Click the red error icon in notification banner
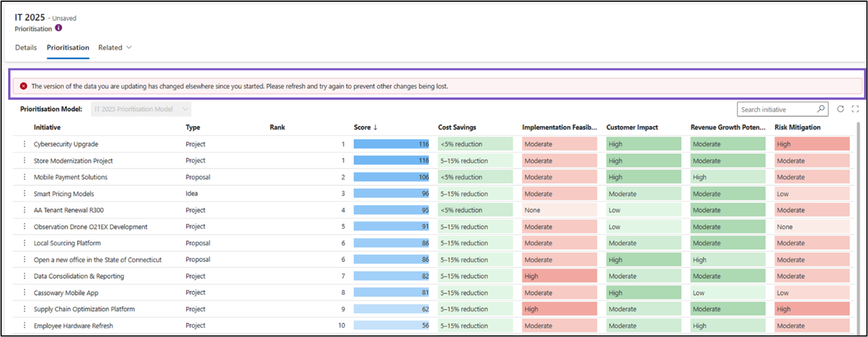Viewport: 868px width, 337px height. (x=23, y=86)
